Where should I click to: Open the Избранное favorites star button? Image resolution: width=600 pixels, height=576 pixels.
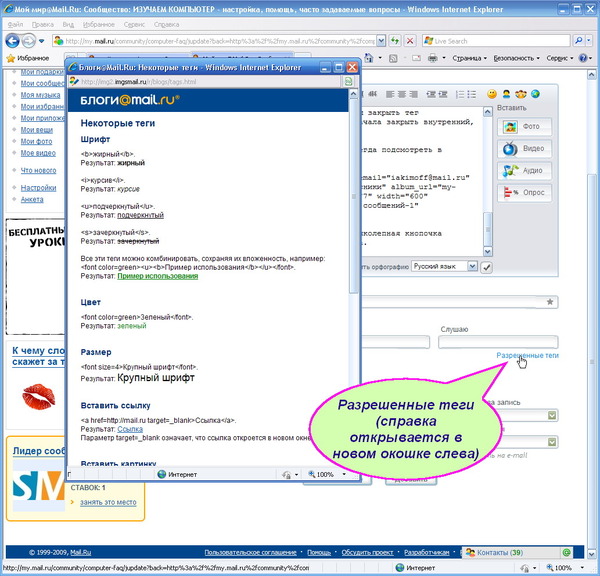28,58
